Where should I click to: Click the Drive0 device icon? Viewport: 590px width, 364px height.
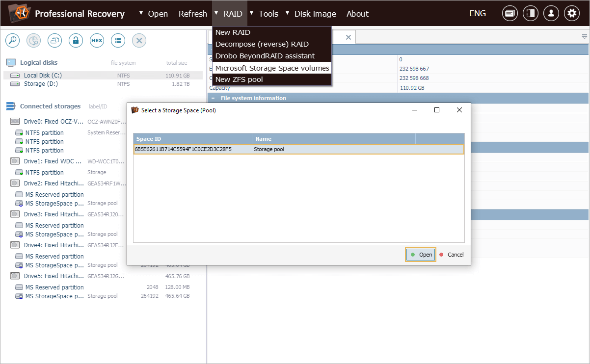[15, 121]
